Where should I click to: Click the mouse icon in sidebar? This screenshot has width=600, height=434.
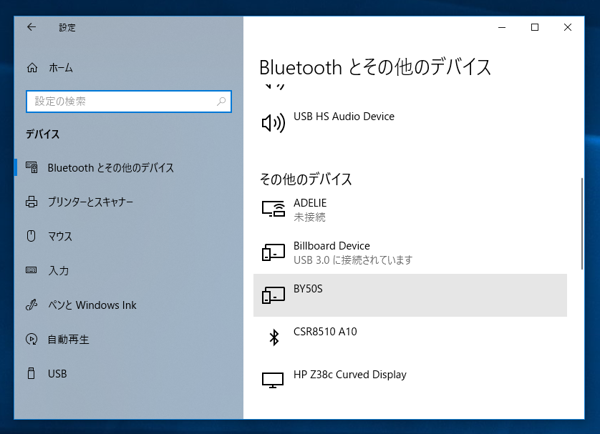click(31, 236)
